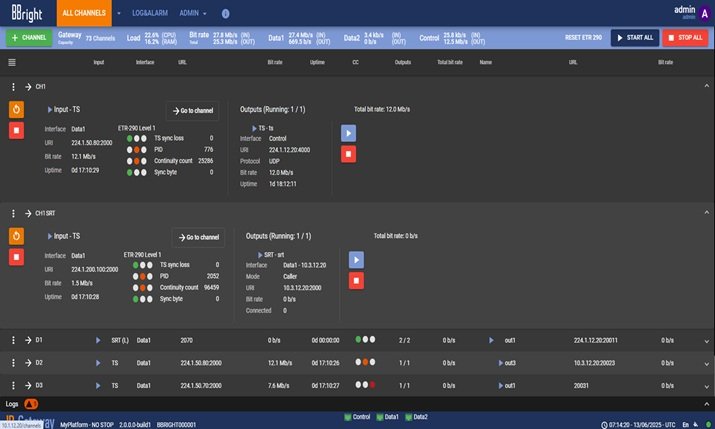715x429 pixels.
Task: Click the info icon in top navigation
Action: 225,14
